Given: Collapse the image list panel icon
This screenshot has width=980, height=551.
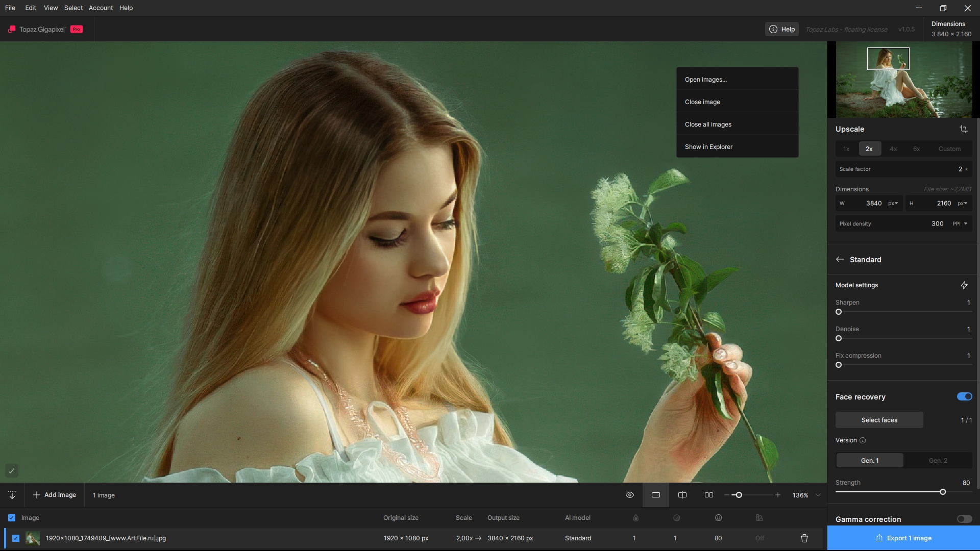Looking at the screenshot, I should 12,495.
